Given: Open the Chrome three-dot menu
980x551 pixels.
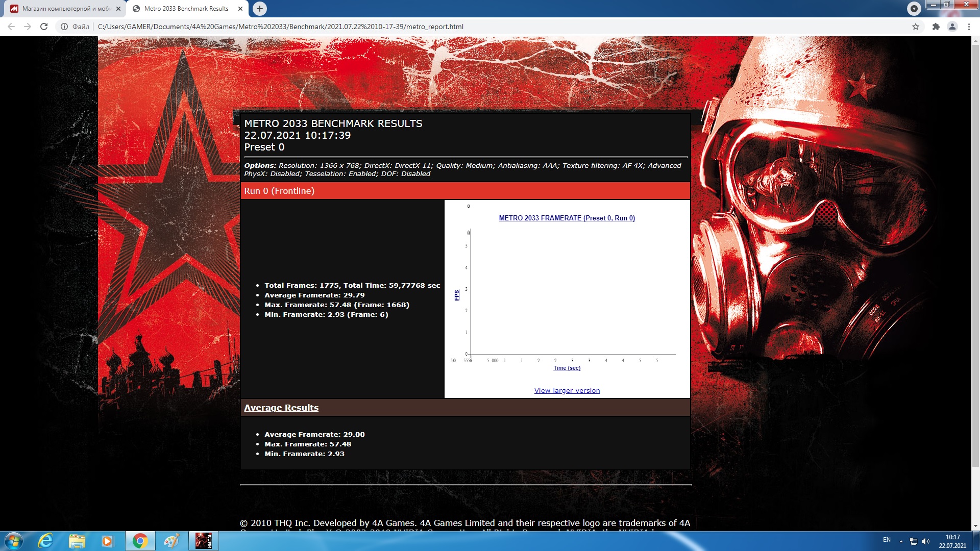Looking at the screenshot, I should pyautogui.click(x=969, y=27).
